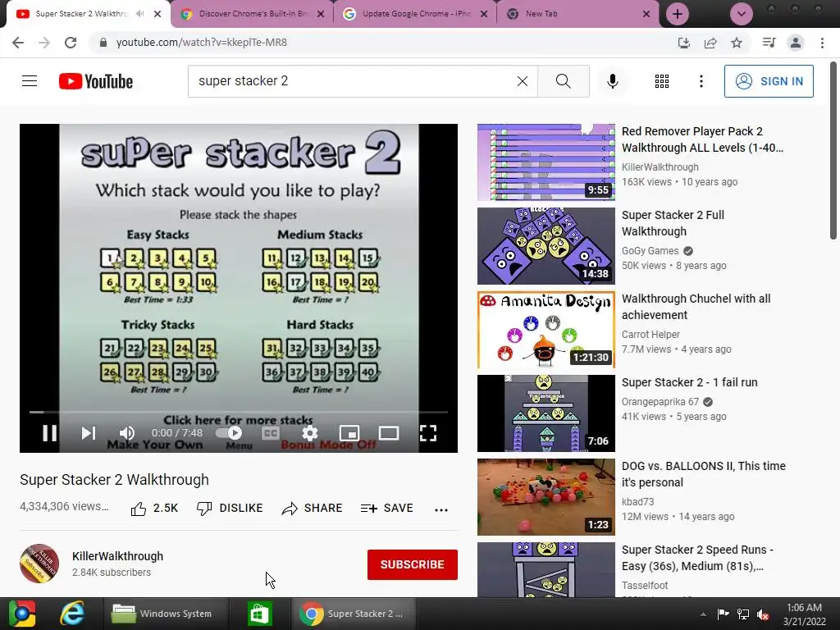This screenshot has width=840, height=630.
Task: Open the YouTube apps grid
Action: [662, 81]
